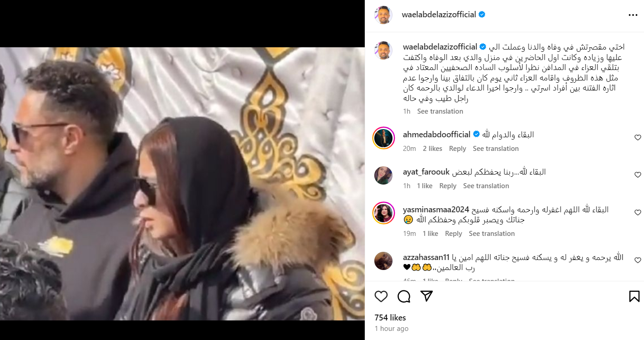The width and height of the screenshot is (644, 340).
Task: See translation of ahmedabdoofficial's comment
Action: click(x=496, y=149)
